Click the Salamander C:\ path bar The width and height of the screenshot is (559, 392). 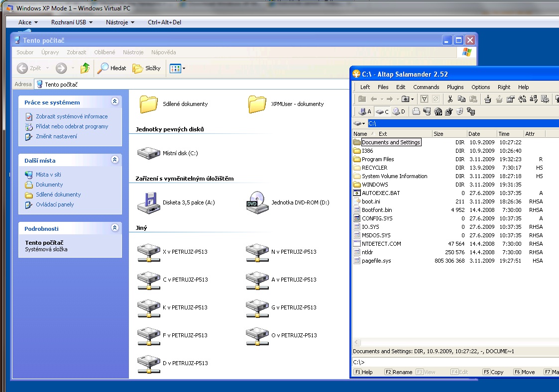(463, 124)
